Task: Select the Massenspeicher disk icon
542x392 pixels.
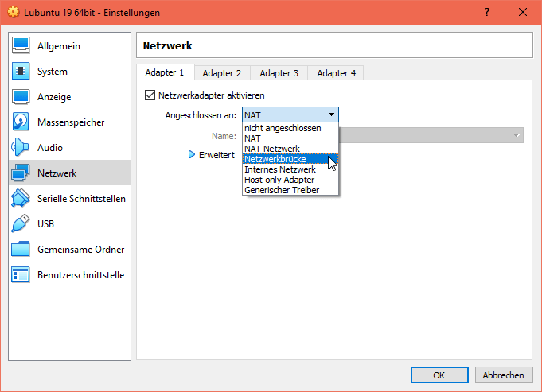Action: [x=21, y=122]
